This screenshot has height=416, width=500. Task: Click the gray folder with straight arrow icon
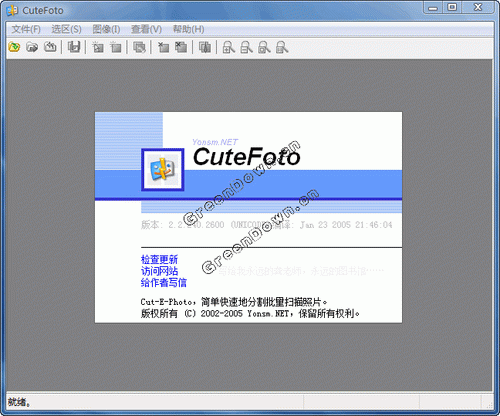pyautogui.click(x=32, y=47)
